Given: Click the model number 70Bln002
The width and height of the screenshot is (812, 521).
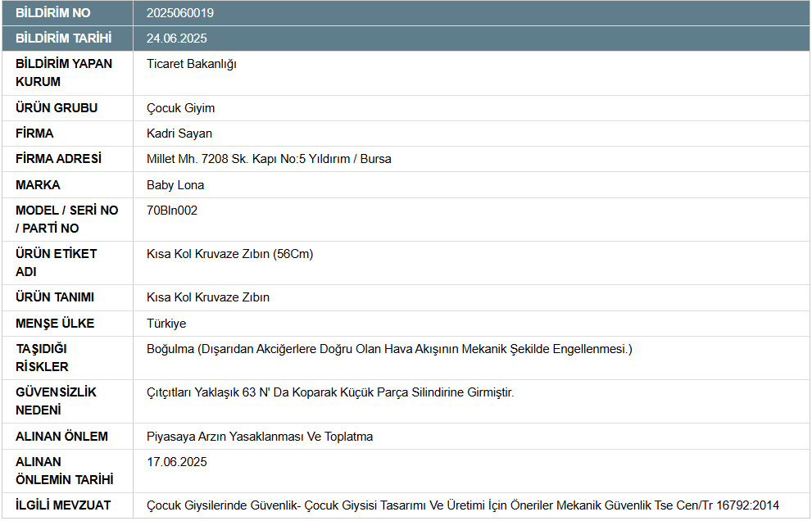Looking at the screenshot, I should [x=170, y=210].
